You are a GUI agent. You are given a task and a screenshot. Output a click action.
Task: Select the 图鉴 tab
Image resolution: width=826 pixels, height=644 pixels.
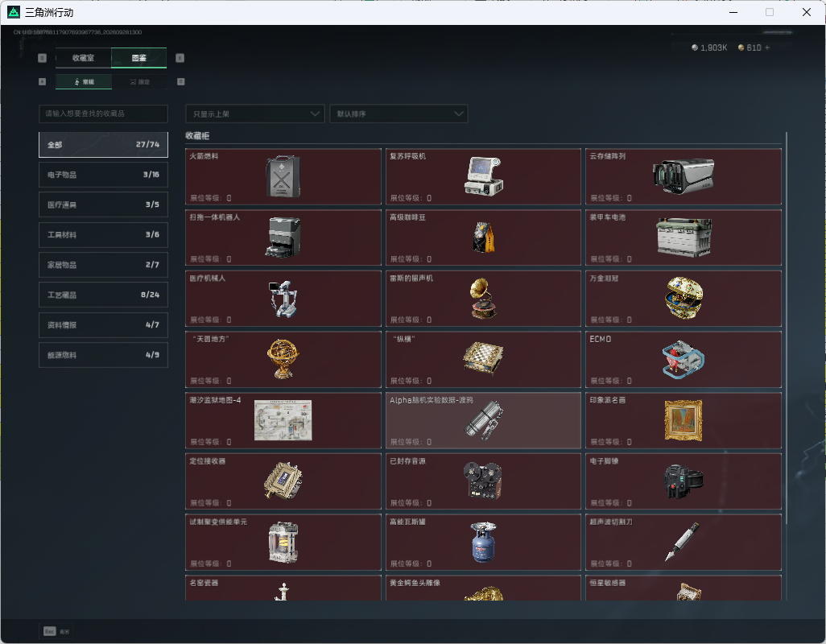[x=139, y=58]
